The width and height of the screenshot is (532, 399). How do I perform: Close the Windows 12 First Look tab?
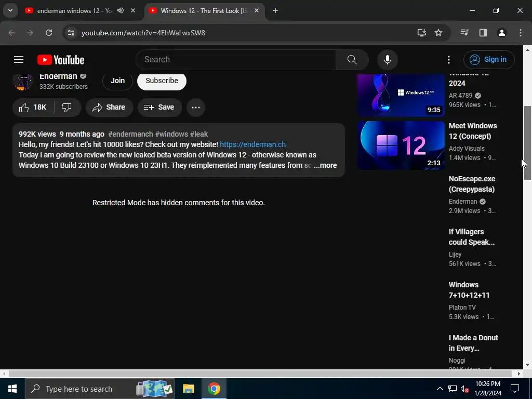click(x=257, y=10)
